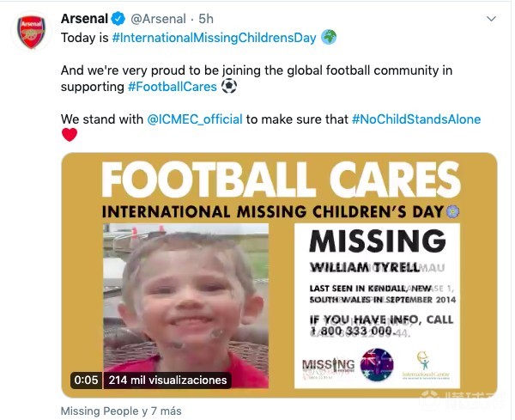
Task: Open the 5h tweet timestamp
Action: point(206,19)
